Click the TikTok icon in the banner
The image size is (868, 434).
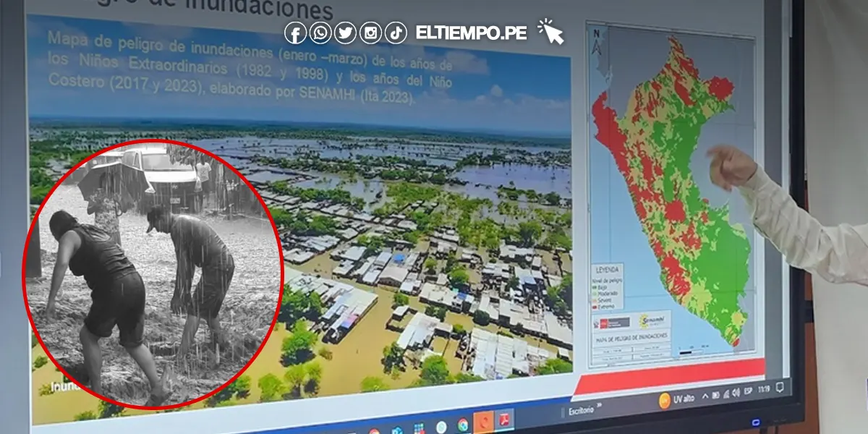coord(396,33)
